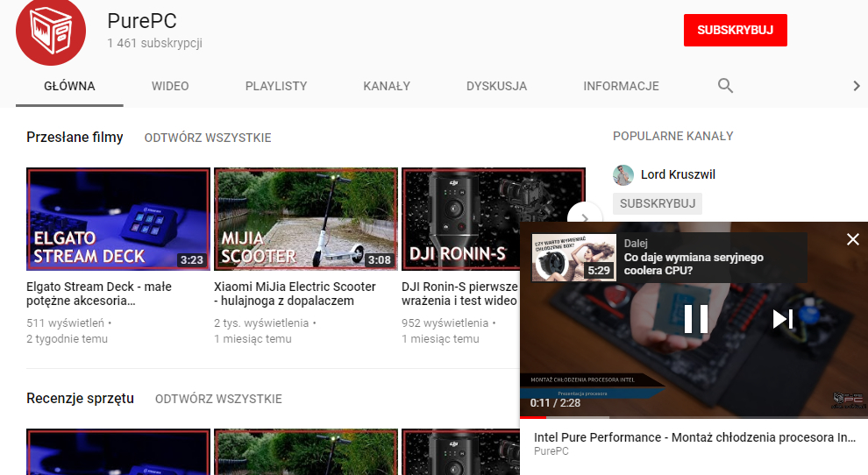Viewport: 868px width, 475px height.
Task: Open Recenzje sprzętu DJI gimbal thumbnail
Action: click(x=460, y=451)
